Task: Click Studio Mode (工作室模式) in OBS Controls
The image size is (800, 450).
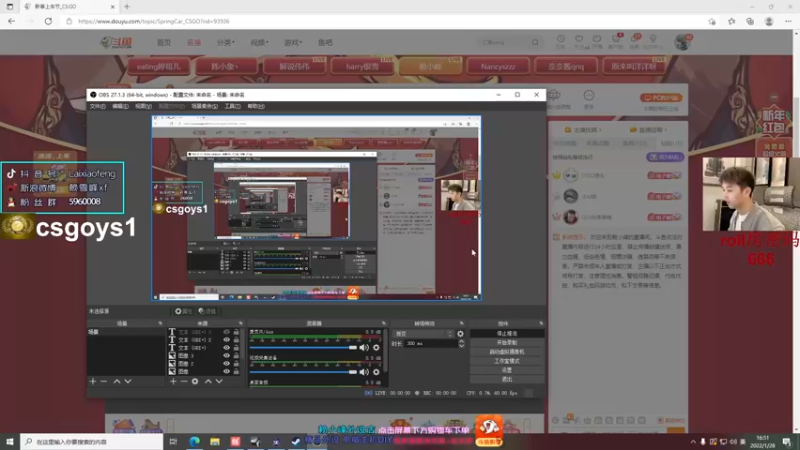Action: click(x=507, y=361)
